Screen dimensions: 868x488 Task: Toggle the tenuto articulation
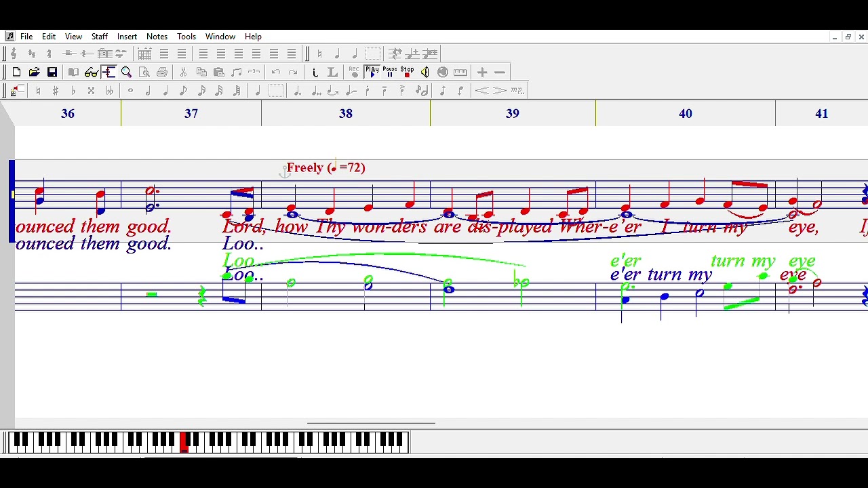(x=384, y=91)
